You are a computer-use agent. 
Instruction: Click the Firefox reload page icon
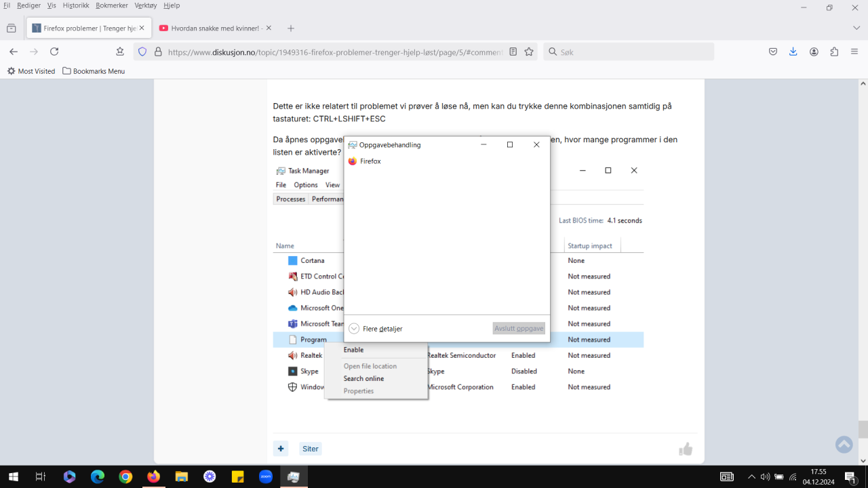coord(54,52)
